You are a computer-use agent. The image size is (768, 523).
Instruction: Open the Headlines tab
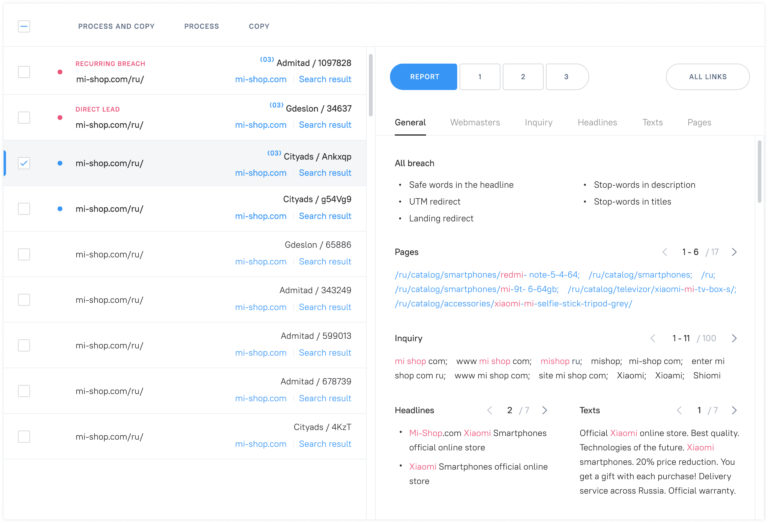point(597,122)
